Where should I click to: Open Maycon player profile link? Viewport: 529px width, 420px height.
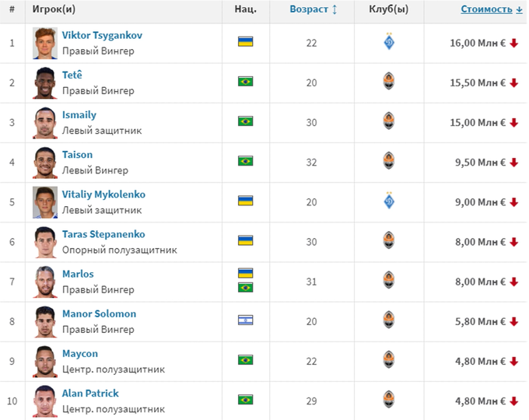tap(80, 354)
